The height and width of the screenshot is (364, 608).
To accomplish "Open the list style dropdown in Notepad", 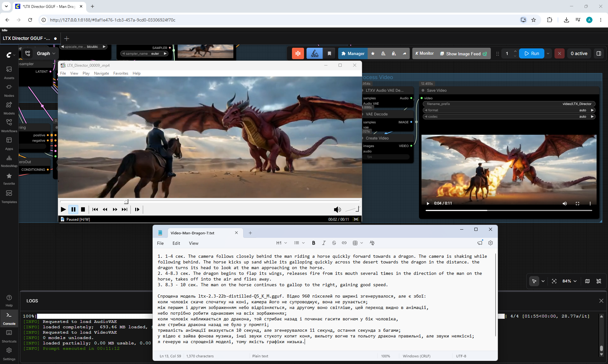I will [x=299, y=243].
